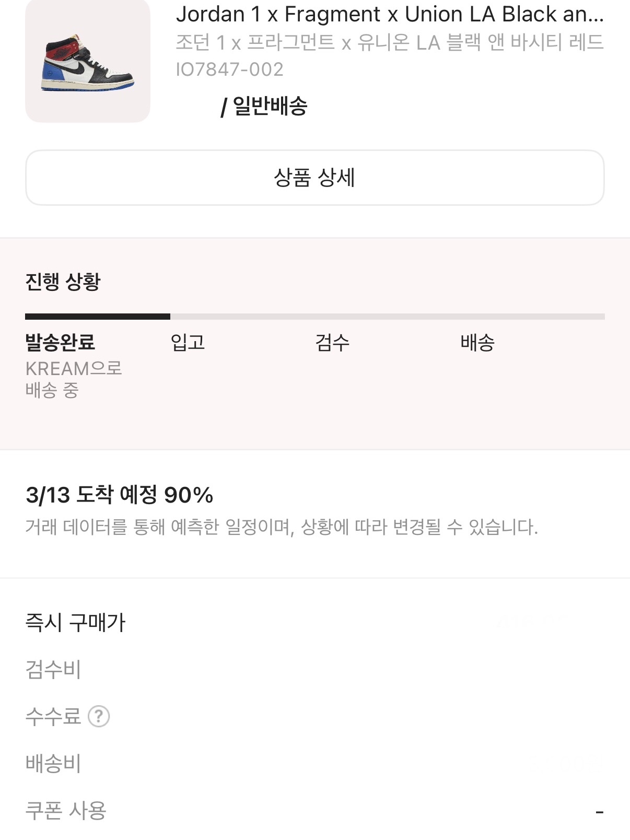Tap the Jordan 1 x Fragment product title

389,14
